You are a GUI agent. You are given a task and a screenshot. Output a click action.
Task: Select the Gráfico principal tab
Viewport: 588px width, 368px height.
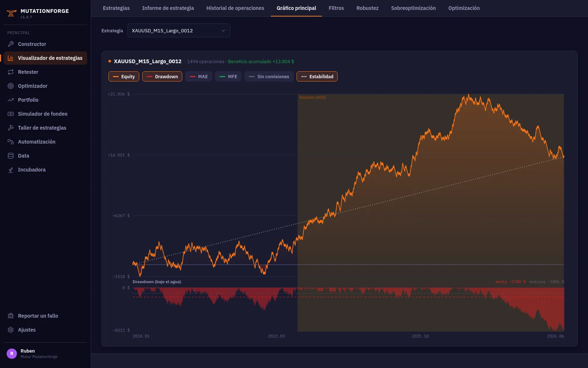click(x=296, y=8)
